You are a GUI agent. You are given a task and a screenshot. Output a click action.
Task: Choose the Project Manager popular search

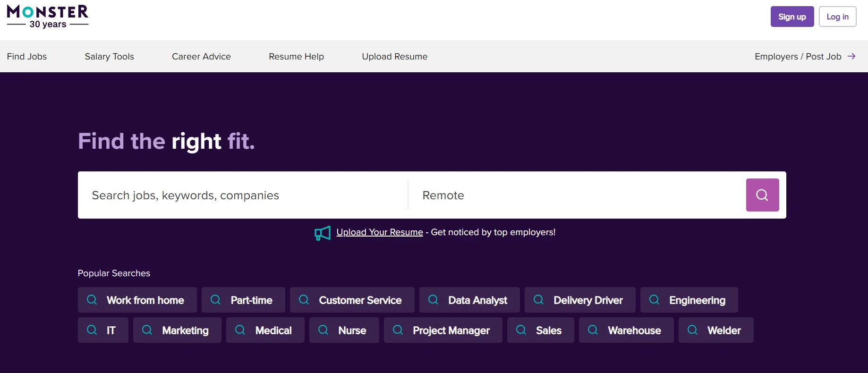click(x=451, y=331)
